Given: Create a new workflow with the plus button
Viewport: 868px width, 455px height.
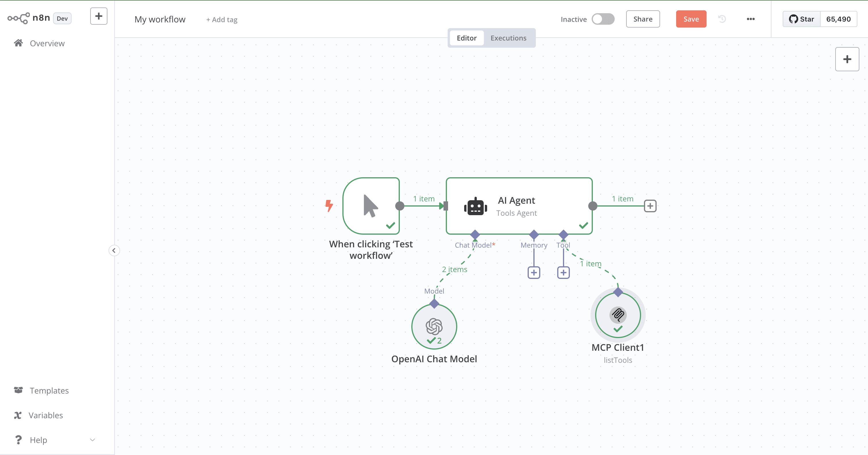Looking at the screenshot, I should point(99,16).
